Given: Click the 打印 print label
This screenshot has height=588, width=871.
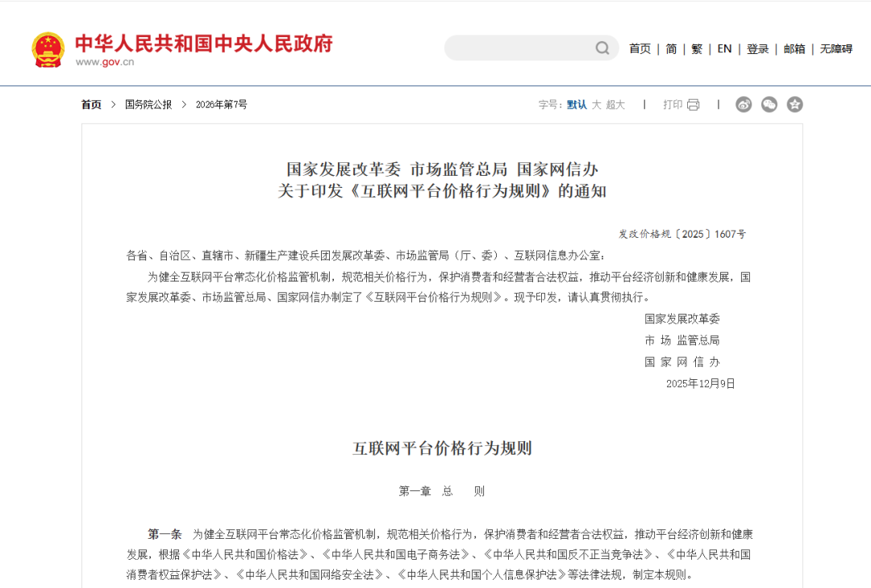Looking at the screenshot, I should click(673, 105).
